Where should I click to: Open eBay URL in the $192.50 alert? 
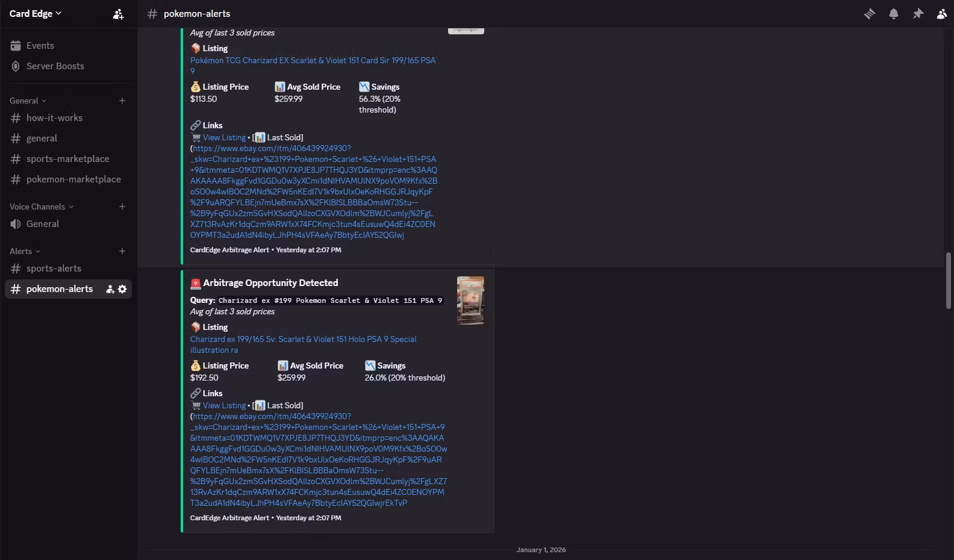pos(319,459)
